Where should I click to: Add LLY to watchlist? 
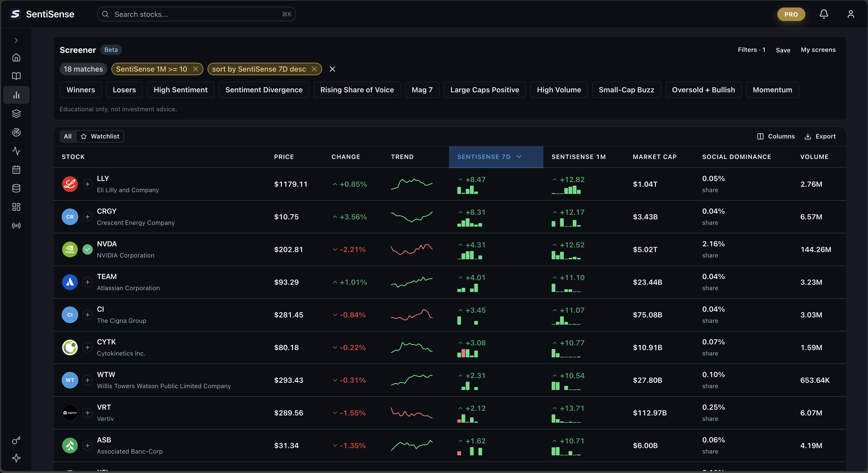click(x=88, y=184)
